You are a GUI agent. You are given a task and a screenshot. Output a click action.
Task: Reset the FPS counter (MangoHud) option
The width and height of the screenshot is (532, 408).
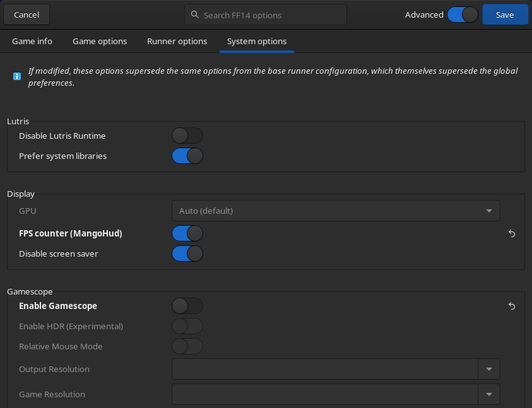512,233
